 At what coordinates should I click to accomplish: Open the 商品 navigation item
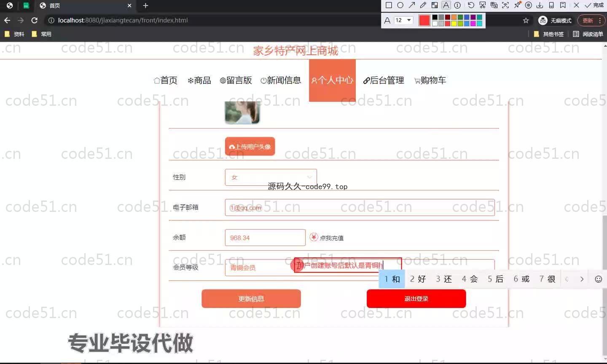click(199, 80)
